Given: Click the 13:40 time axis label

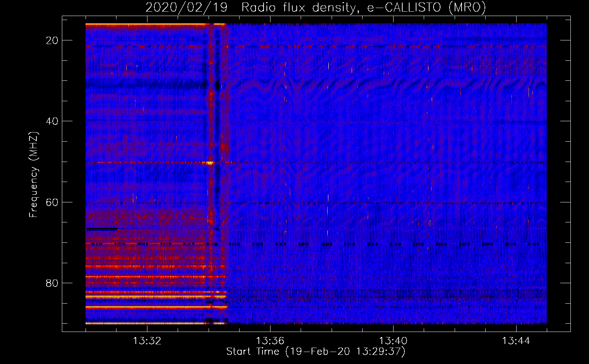Looking at the screenshot, I should tap(393, 341).
